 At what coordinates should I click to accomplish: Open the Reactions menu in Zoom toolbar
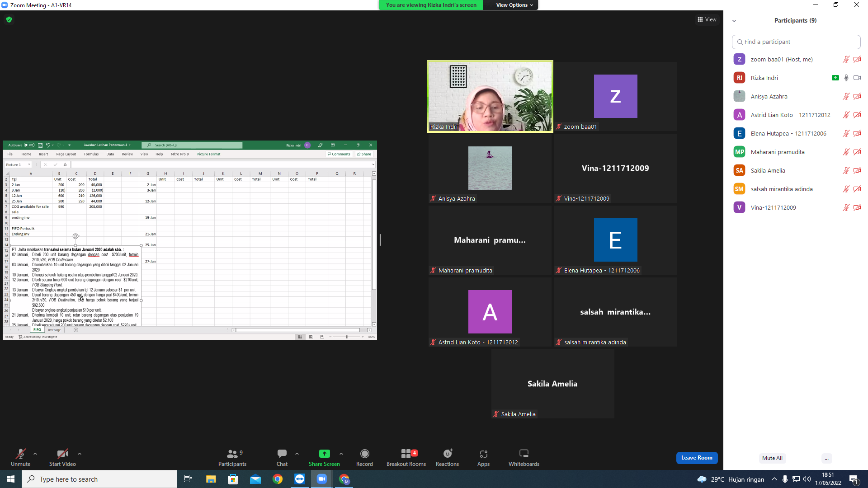(447, 457)
